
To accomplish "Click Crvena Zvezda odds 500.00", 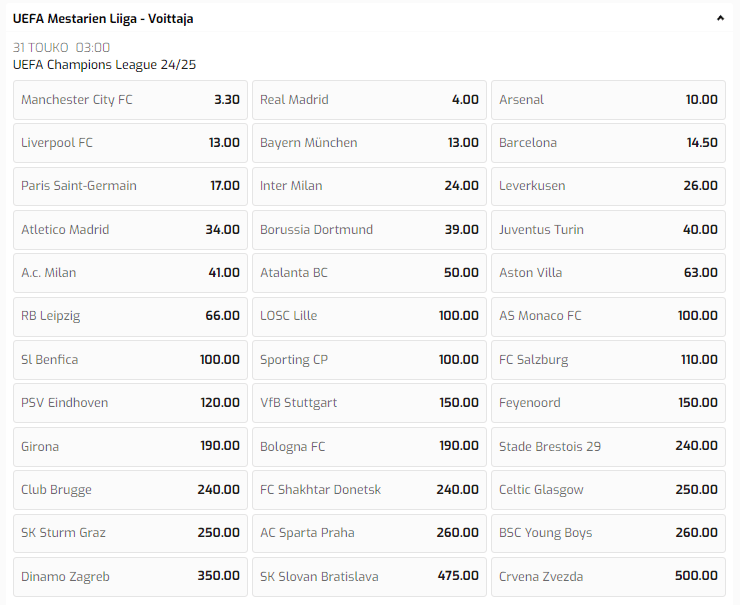I will tap(608, 576).
